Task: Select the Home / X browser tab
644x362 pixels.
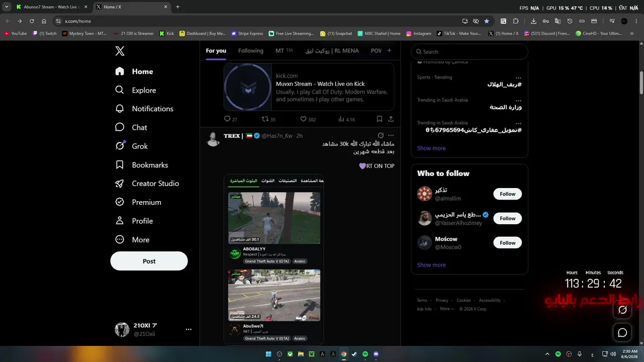Action: 131,7
